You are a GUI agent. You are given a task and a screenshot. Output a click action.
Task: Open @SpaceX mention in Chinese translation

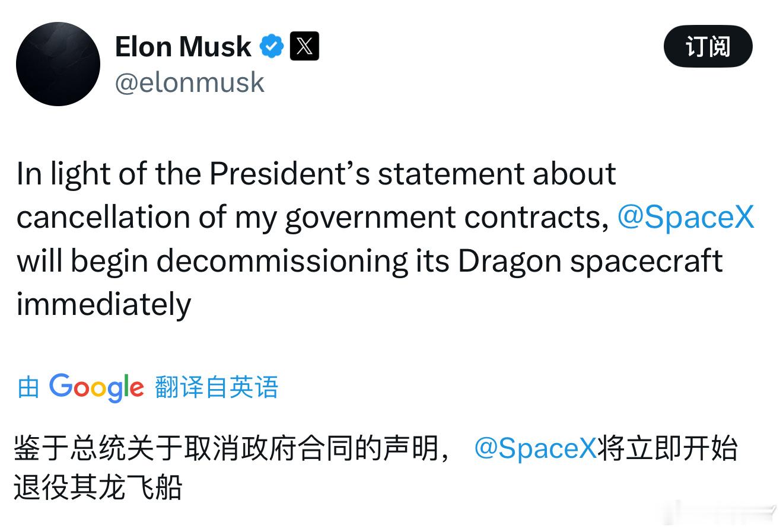point(535,448)
